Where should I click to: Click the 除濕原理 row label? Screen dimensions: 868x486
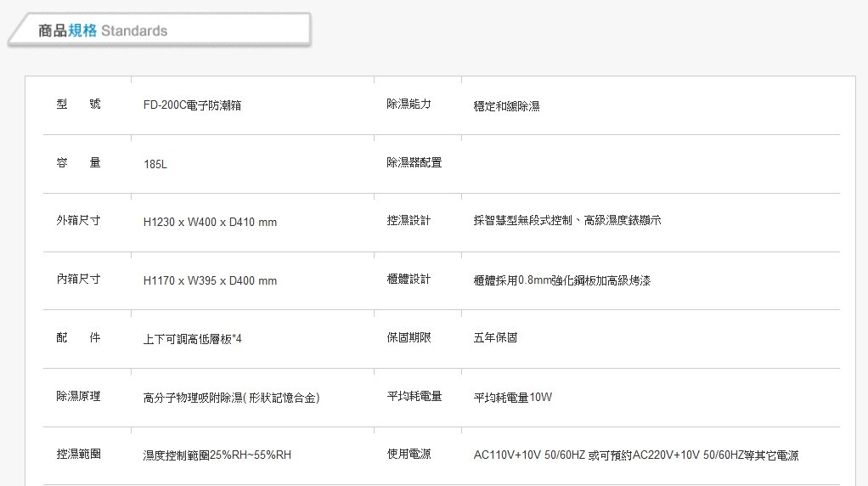(x=78, y=396)
